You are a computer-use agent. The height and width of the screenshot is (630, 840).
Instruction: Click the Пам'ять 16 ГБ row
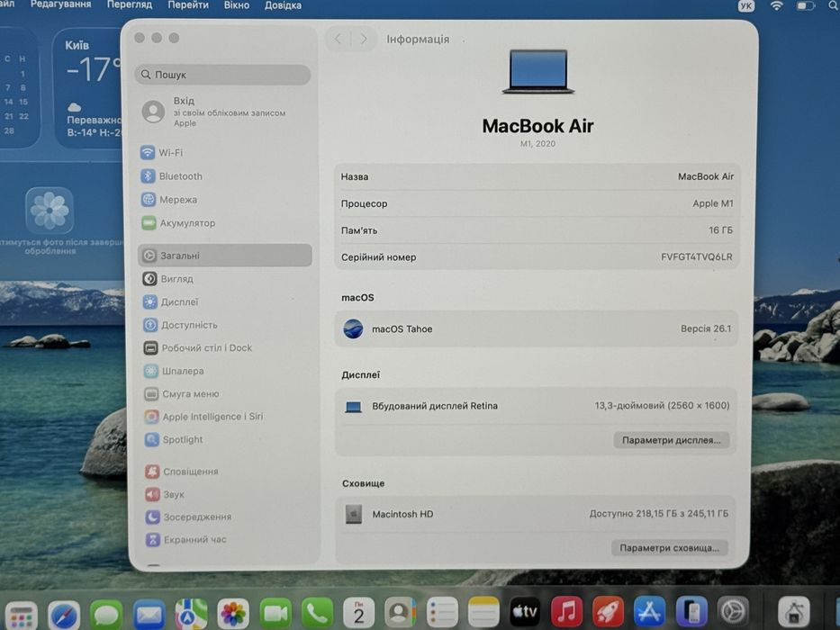click(x=537, y=230)
